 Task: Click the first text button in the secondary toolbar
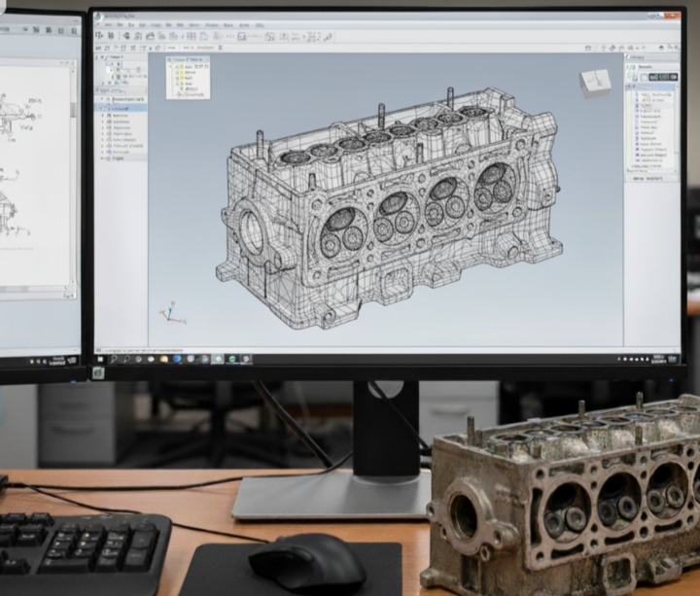172,46
